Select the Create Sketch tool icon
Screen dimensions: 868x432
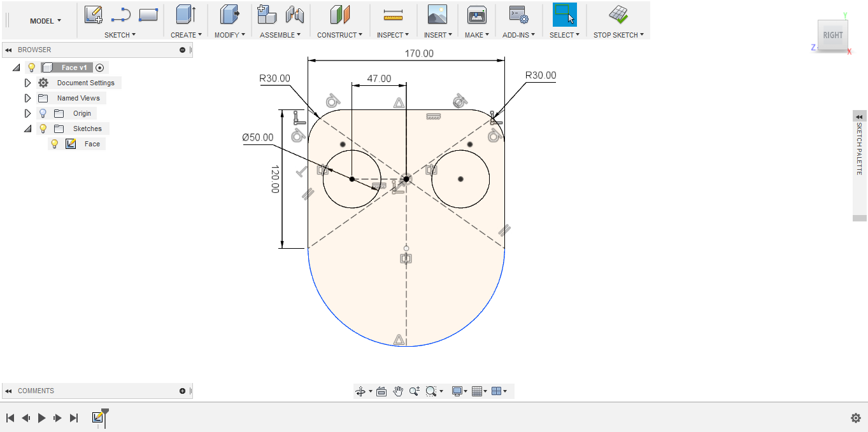point(94,14)
